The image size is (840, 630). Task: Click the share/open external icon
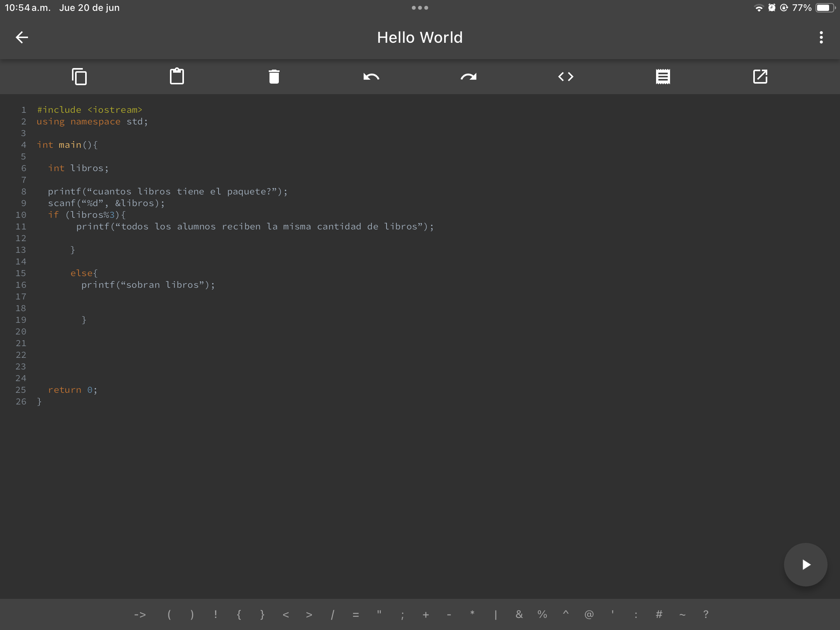point(760,77)
